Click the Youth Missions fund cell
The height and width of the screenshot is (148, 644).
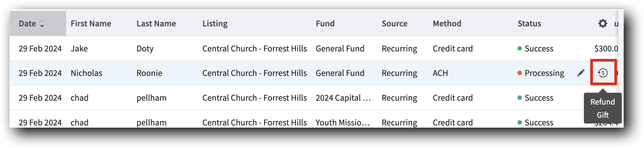pos(342,123)
